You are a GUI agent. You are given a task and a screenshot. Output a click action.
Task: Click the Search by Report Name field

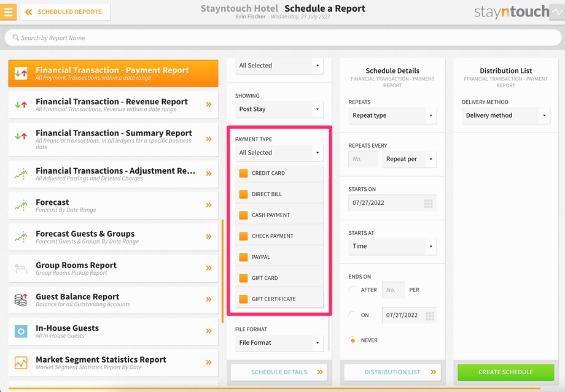(x=283, y=38)
